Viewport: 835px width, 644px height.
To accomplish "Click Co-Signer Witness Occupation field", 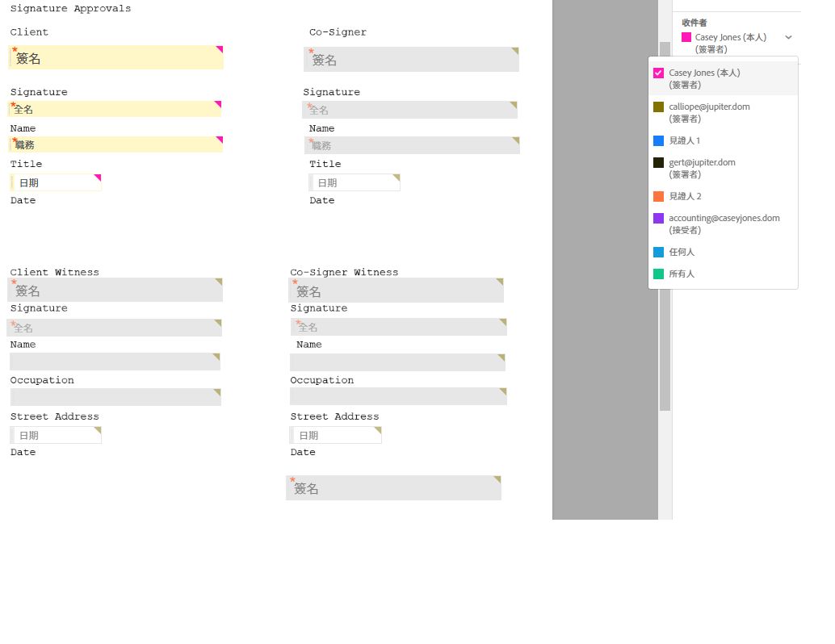I will point(397,362).
